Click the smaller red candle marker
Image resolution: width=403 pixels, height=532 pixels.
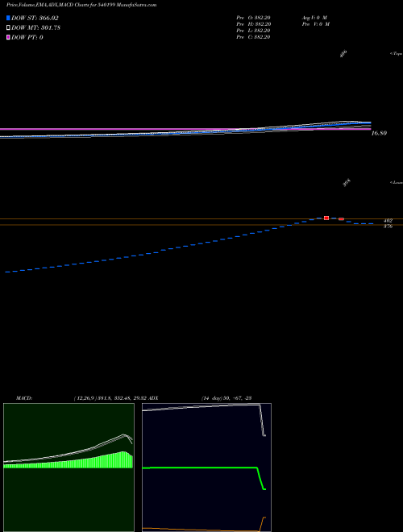pos(341,219)
